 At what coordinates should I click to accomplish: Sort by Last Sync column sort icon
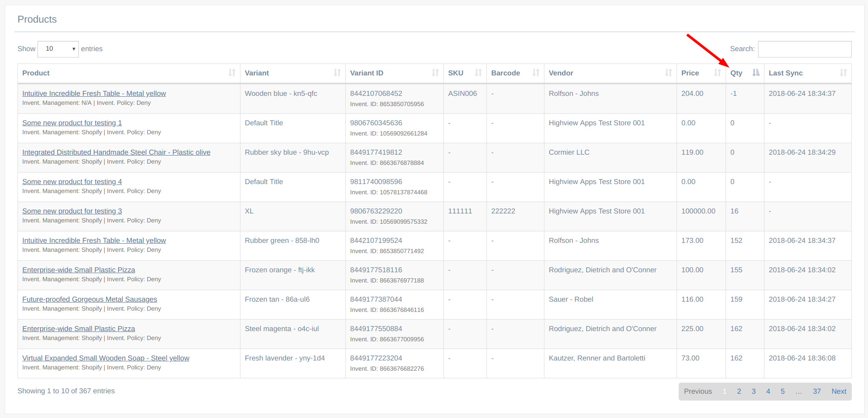click(843, 73)
